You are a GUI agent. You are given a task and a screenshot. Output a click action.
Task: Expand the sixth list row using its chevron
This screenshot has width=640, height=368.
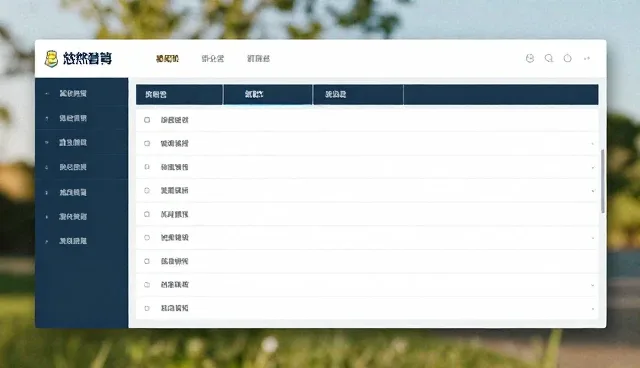click(x=593, y=238)
